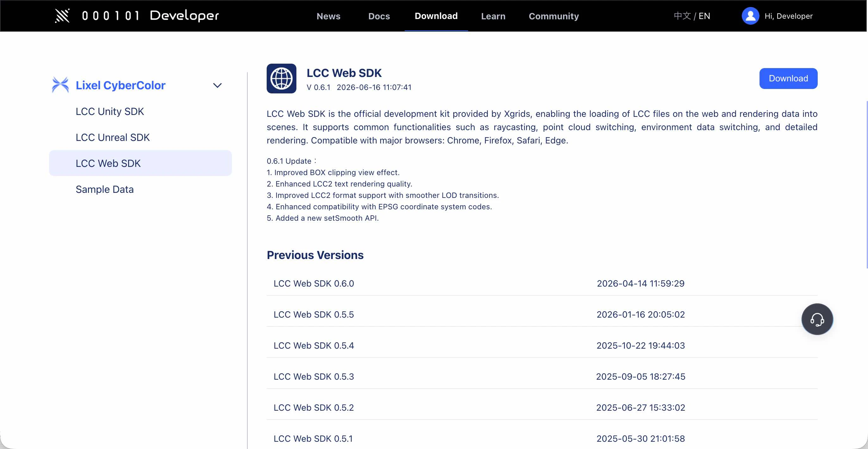Select LCC Unreal SDK in sidebar
The width and height of the screenshot is (868, 449).
point(113,137)
